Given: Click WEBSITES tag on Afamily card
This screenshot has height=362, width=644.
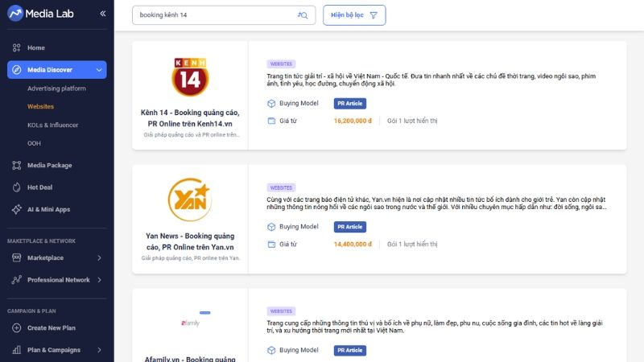Looking at the screenshot, I should pyautogui.click(x=281, y=311).
